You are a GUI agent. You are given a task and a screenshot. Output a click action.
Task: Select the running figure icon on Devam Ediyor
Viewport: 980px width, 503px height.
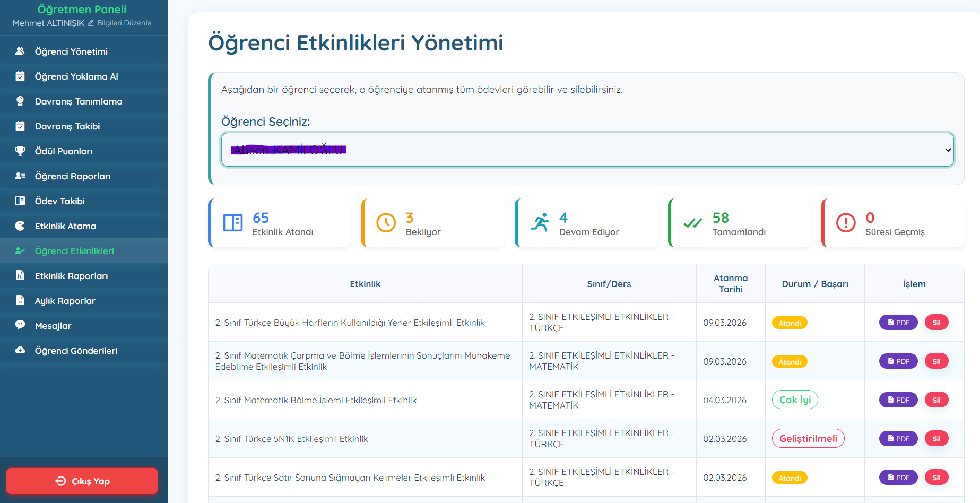point(540,223)
